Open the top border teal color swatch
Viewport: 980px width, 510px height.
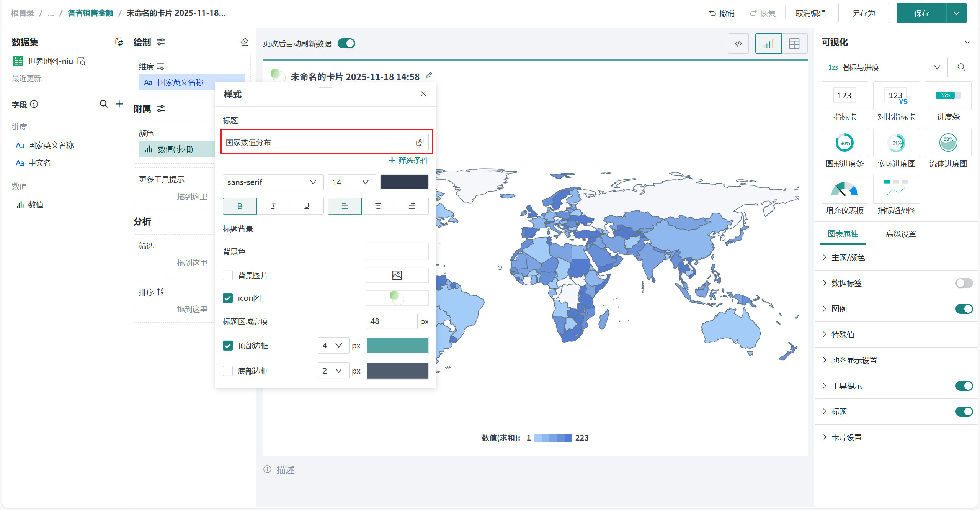coord(397,346)
